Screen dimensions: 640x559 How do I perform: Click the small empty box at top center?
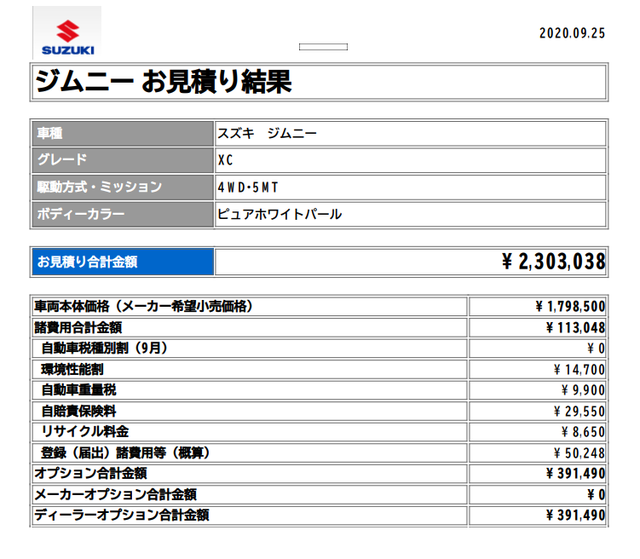click(x=323, y=47)
